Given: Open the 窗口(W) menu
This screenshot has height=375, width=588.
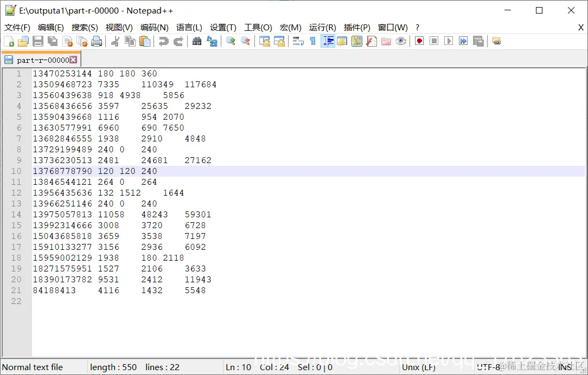Looking at the screenshot, I should 393,27.
